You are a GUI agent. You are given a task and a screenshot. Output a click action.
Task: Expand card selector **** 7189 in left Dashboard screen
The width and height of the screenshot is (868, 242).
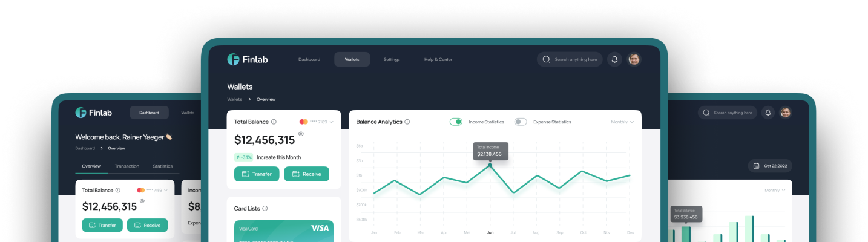click(x=157, y=190)
